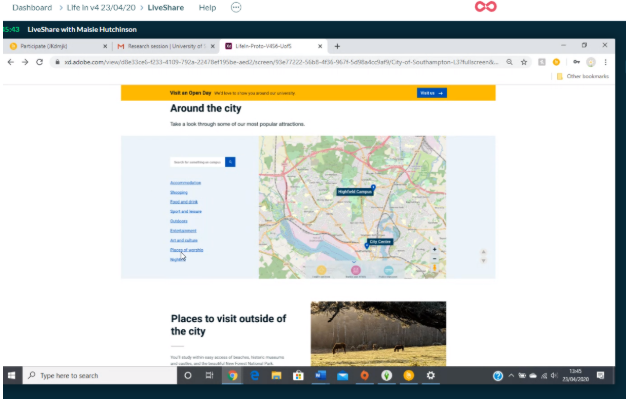Screen dimensions: 626x399
Task: Click the Street View pegman icon on map
Action: (x=434, y=268)
